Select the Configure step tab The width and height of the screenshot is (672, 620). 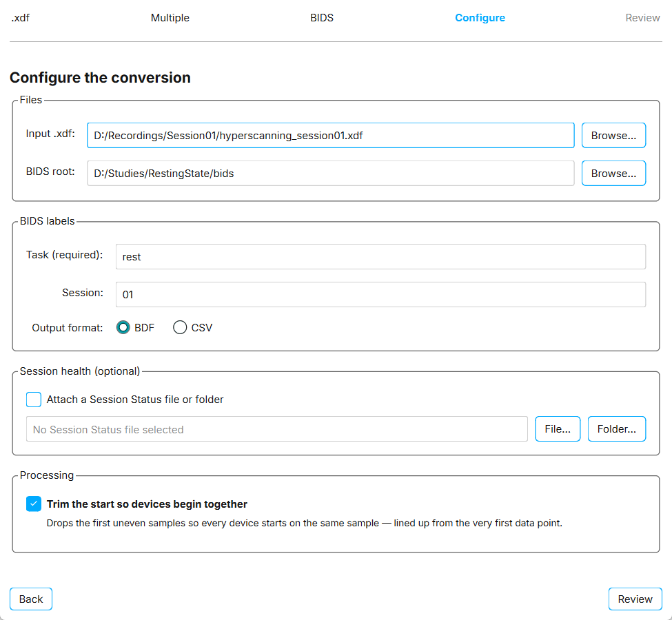[480, 18]
